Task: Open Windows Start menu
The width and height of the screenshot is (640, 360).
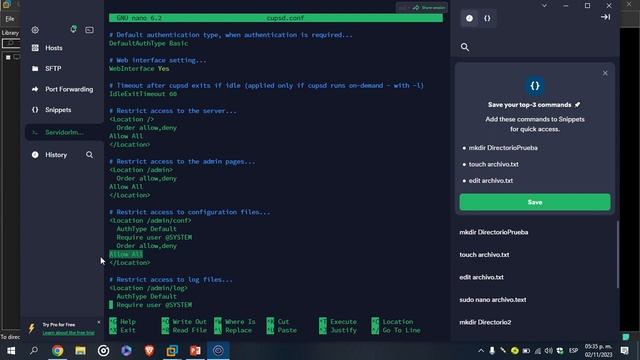Action: pyautogui.click(x=11, y=351)
